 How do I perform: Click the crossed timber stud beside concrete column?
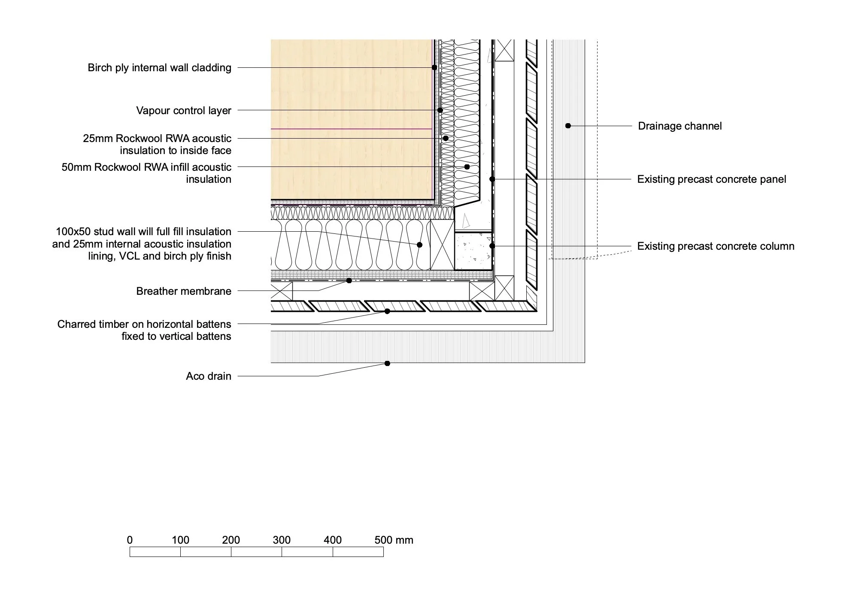click(x=442, y=245)
